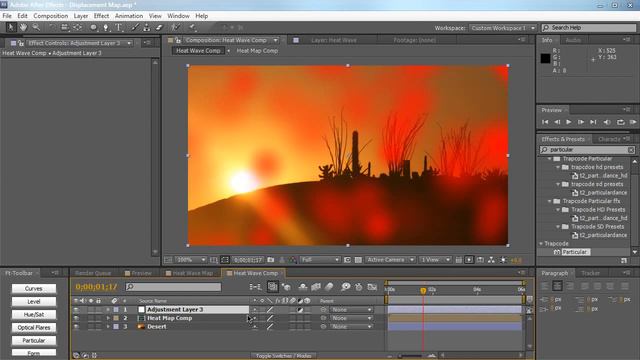Toggle timeline shy layers button
Viewport: 640px width, 360px height.
(302, 287)
